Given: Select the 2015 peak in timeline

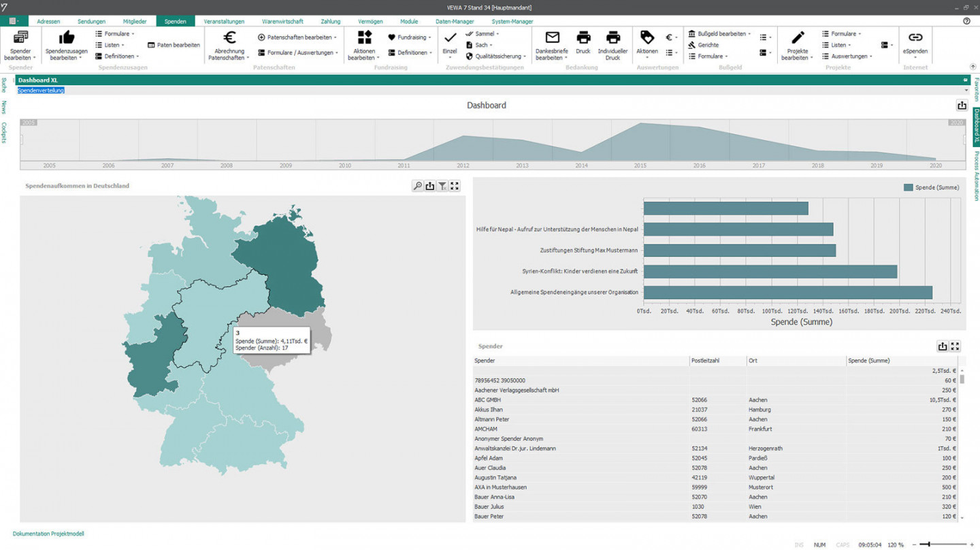Looking at the screenshot, I should coord(640,124).
